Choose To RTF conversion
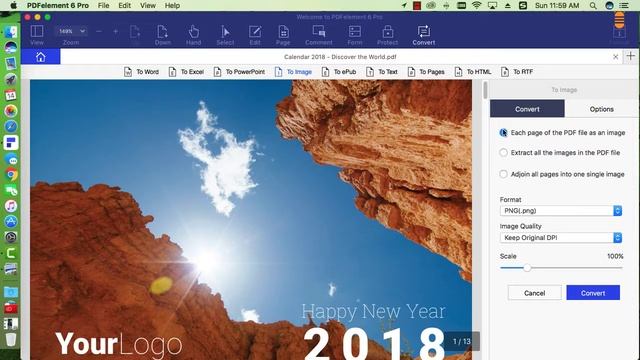640x360 pixels. click(517, 72)
